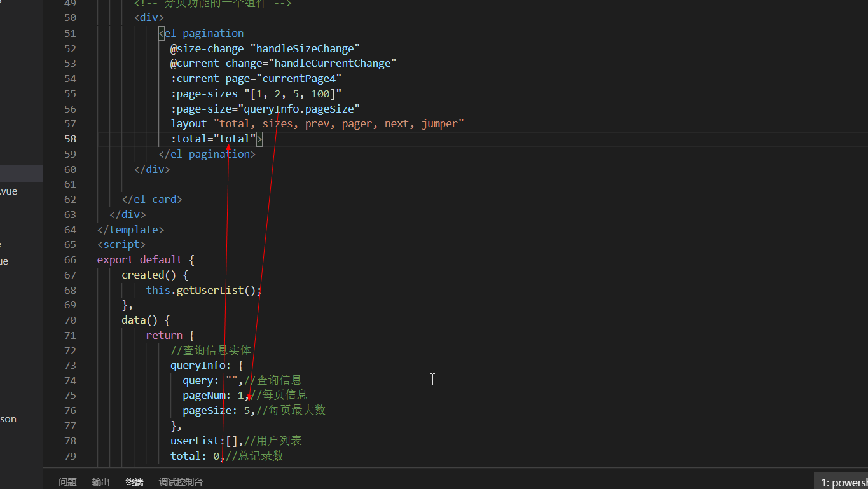Click the "handleSizeChange" attribute value
Screen dimensions: 868x489
coord(305,48)
